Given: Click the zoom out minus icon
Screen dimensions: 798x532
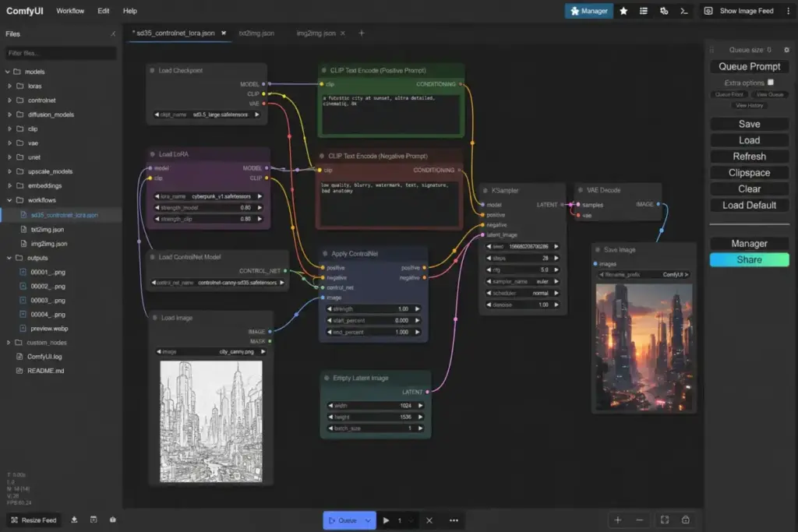Looking at the screenshot, I should (x=640, y=520).
